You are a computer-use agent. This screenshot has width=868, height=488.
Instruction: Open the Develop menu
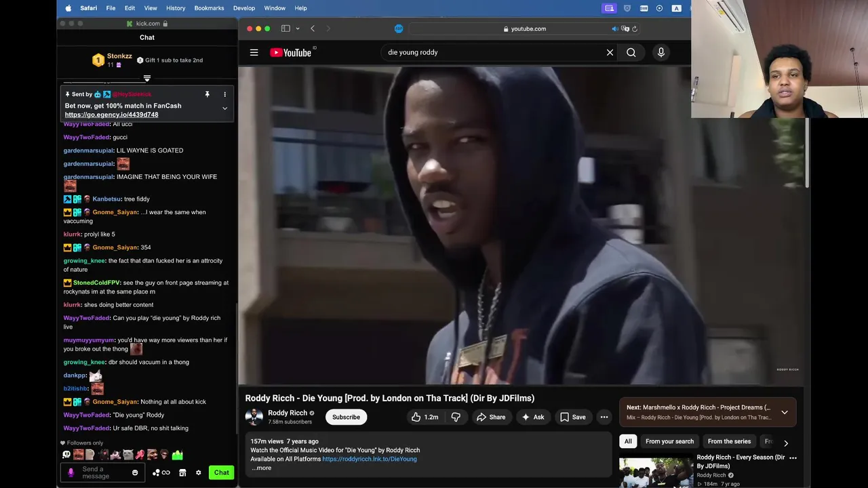coord(244,8)
